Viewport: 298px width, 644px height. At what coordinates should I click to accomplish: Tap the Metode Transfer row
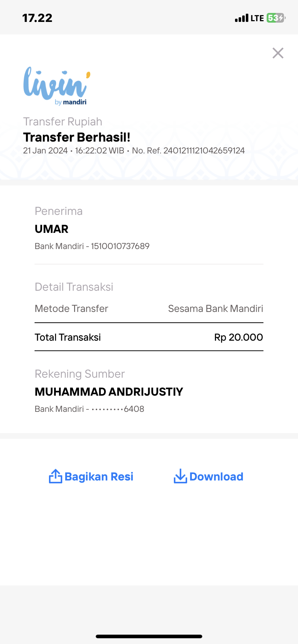coord(149,309)
